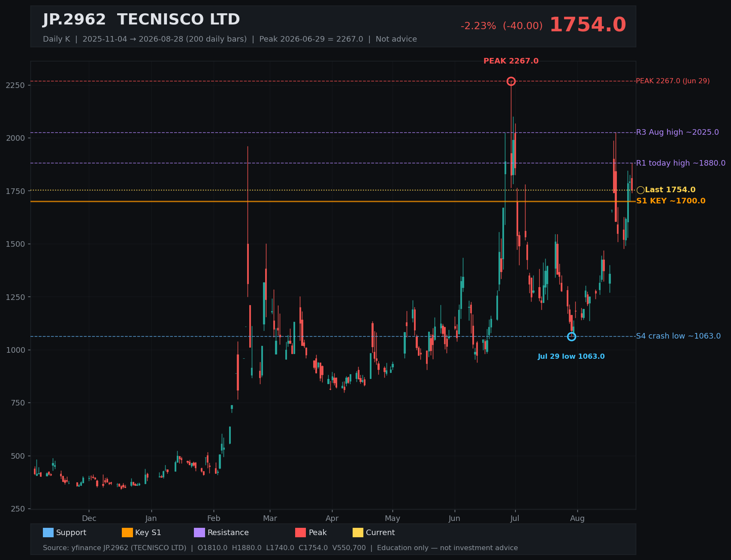Click the 'Key S1' legend text

(x=148, y=533)
